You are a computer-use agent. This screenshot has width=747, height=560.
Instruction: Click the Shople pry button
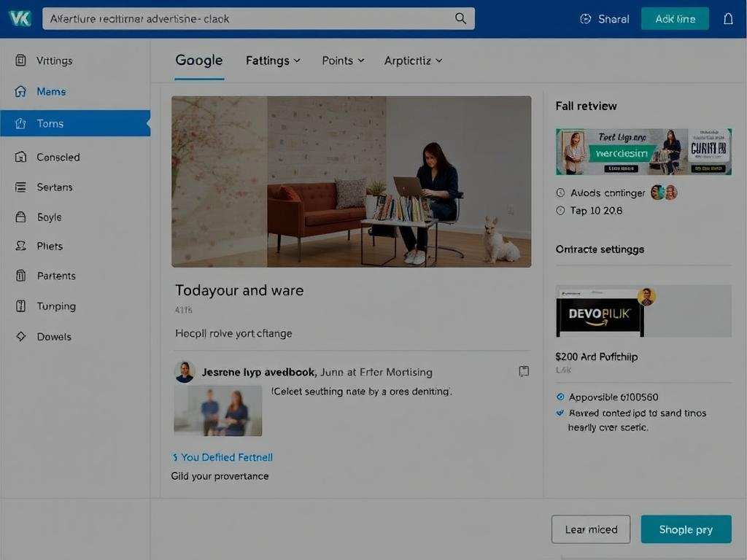tap(685, 529)
